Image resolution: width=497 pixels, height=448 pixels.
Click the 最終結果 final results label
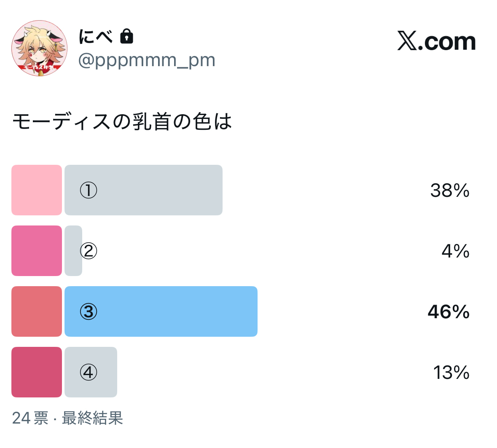coord(92,418)
